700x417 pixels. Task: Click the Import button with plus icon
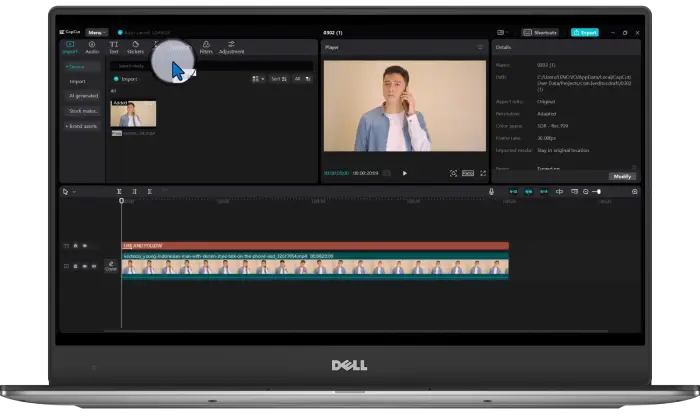click(125, 79)
